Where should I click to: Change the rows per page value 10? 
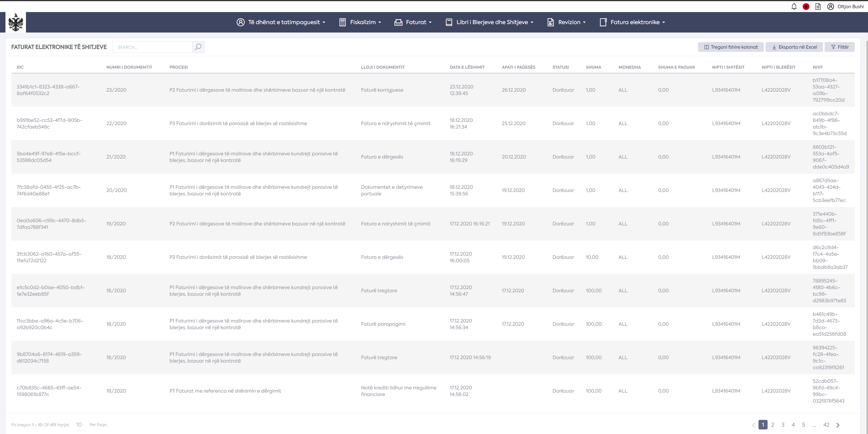(79, 425)
